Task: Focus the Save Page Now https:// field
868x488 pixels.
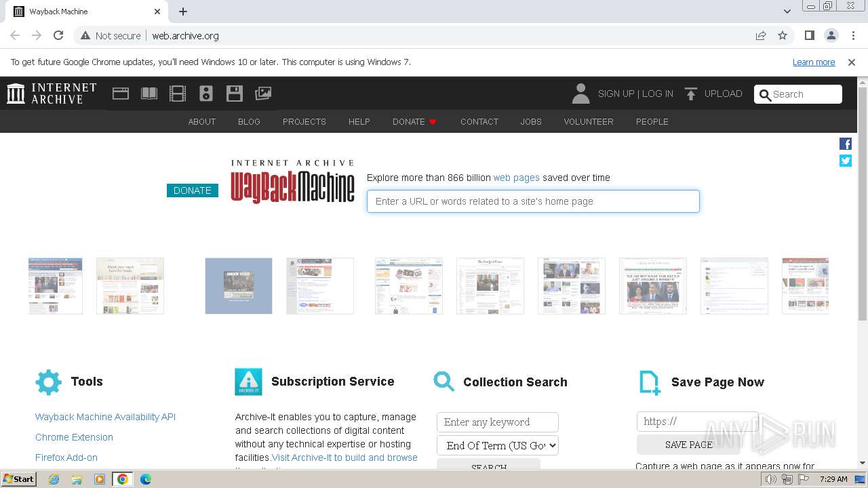Action: tap(697, 422)
